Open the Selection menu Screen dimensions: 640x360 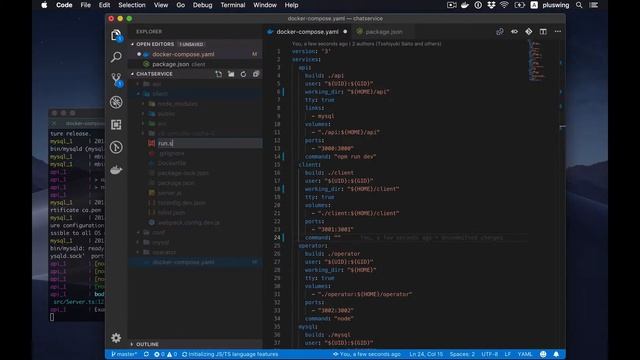131,5
